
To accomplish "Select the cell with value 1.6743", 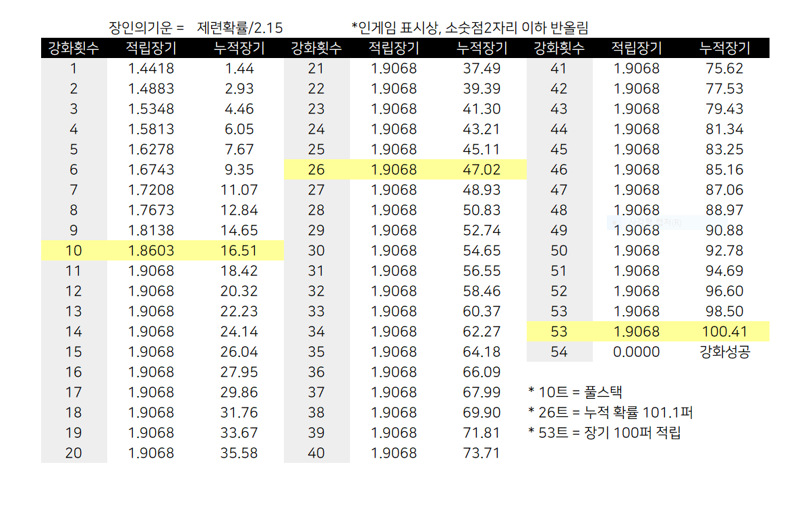I will (151, 169).
